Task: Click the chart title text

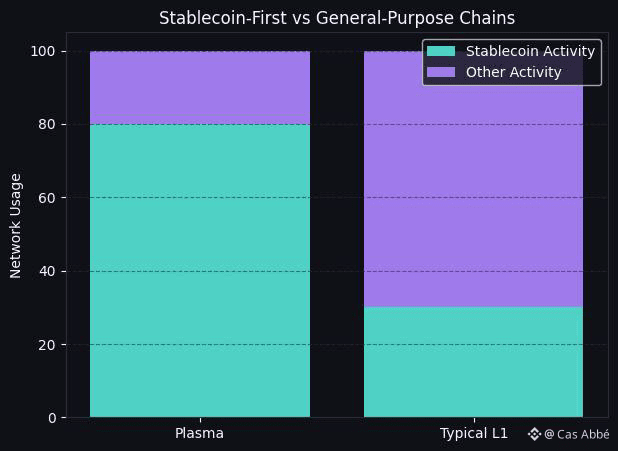Action: tap(337, 18)
